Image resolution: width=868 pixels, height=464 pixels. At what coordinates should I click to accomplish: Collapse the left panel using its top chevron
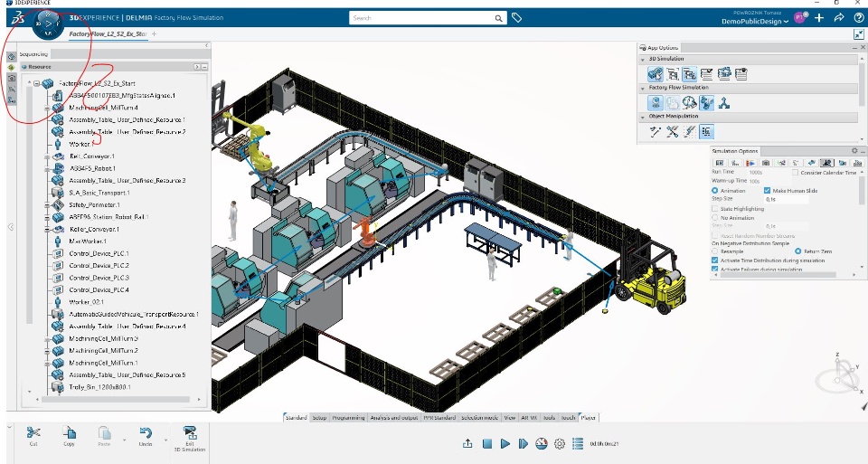[x=206, y=45]
